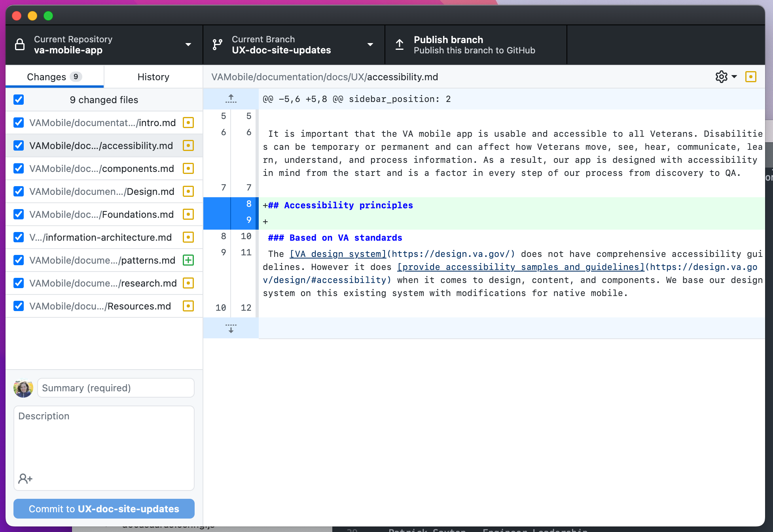Click the yellow dot indicator on accessibility.md
Viewport: 773px width, 532px height.
pyautogui.click(x=189, y=145)
